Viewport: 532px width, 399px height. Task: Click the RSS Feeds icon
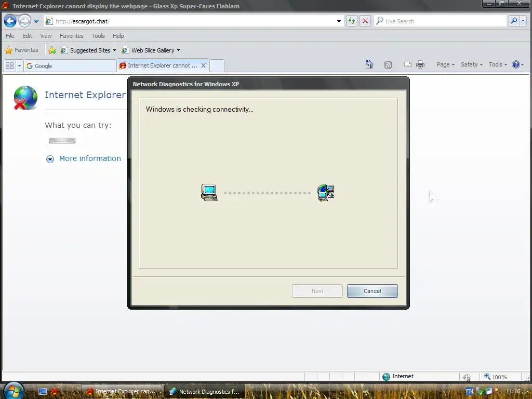388,65
